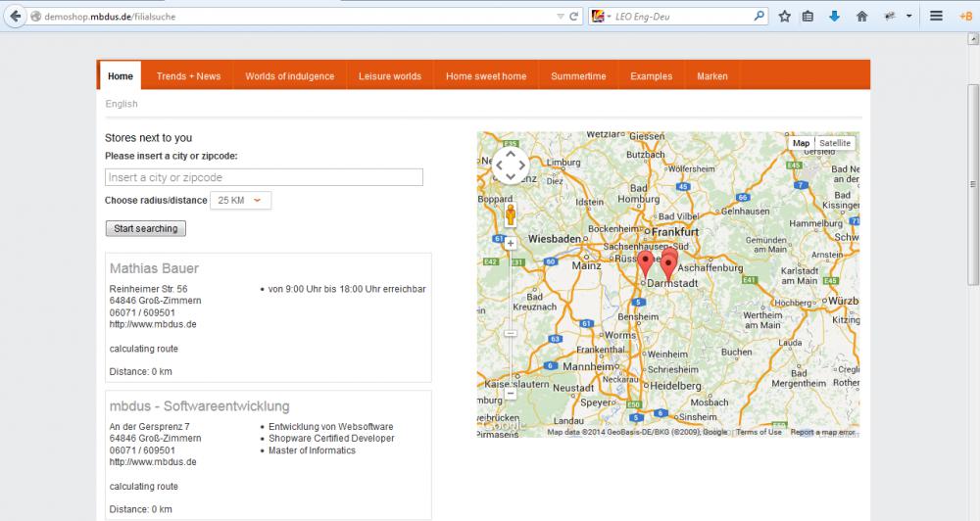980x521 pixels.
Task: Zoom in the map with plus button
Action: click(x=511, y=243)
